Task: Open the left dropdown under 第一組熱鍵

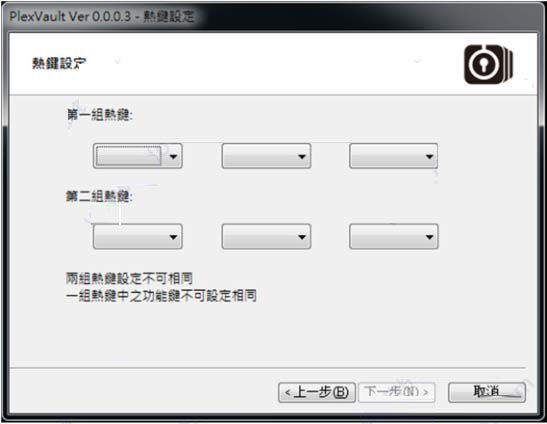Action: coord(137,156)
